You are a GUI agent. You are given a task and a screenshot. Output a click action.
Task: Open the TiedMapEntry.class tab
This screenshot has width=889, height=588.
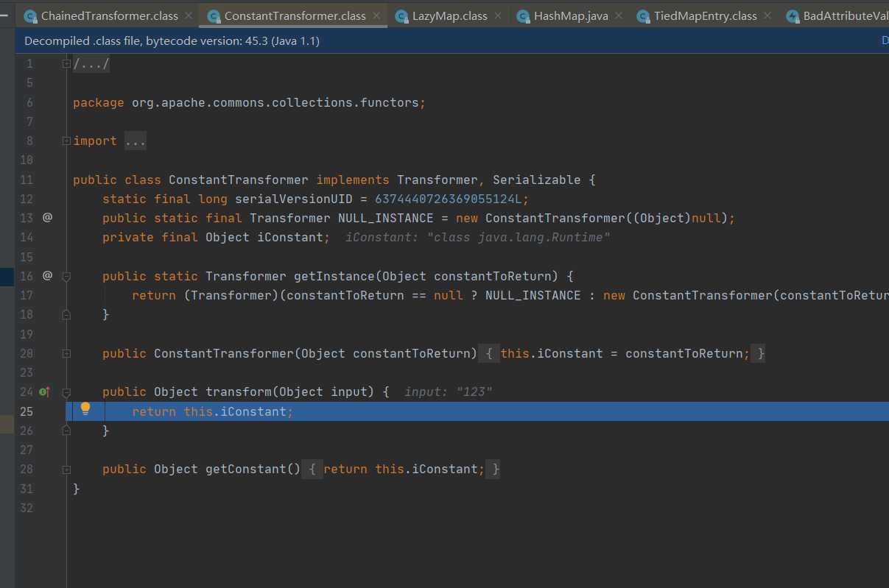(x=706, y=15)
